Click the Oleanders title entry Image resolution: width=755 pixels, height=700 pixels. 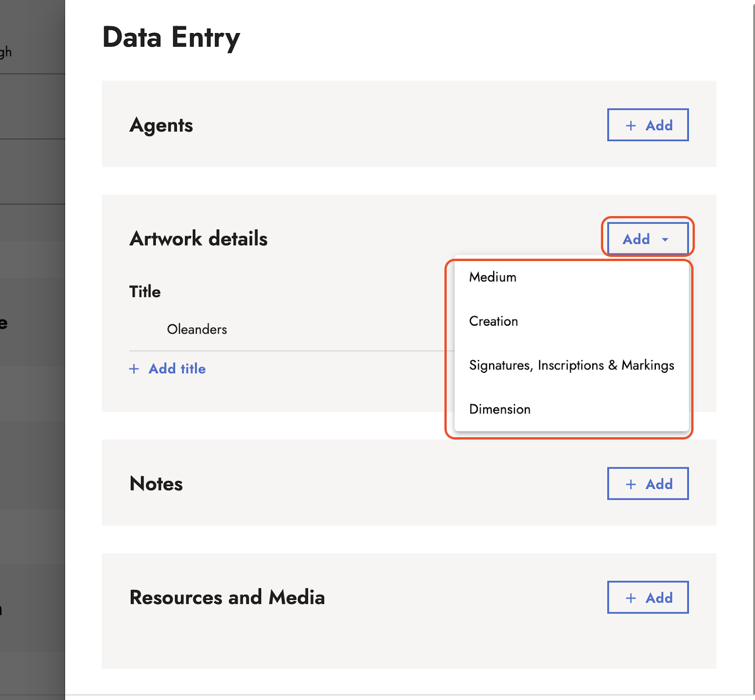click(x=197, y=329)
